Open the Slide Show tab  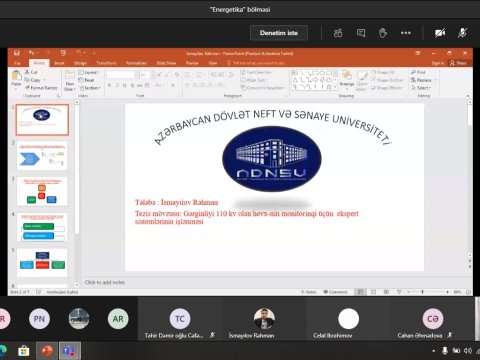coord(166,63)
